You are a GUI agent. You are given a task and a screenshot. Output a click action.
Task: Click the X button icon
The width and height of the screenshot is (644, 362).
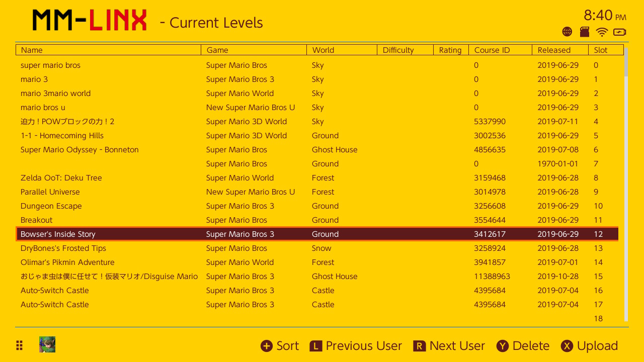(x=567, y=346)
